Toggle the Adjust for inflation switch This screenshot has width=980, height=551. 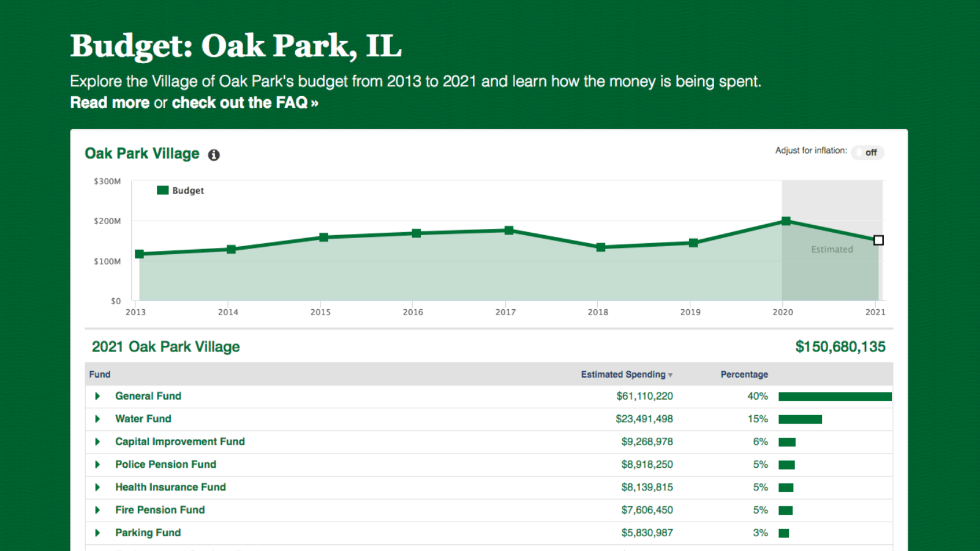point(868,152)
